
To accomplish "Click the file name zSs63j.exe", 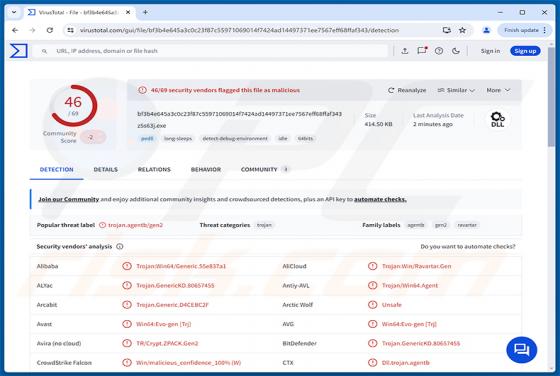I will [x=152, y=126].
